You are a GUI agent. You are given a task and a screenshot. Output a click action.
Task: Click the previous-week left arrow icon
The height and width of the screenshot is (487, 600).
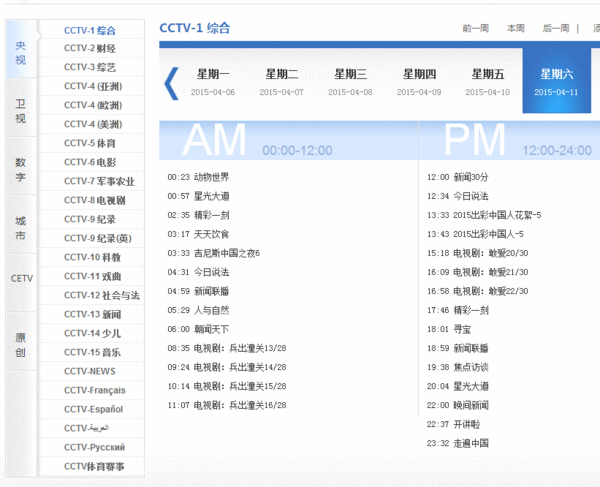pyautogui.click(x=171, y=84)
